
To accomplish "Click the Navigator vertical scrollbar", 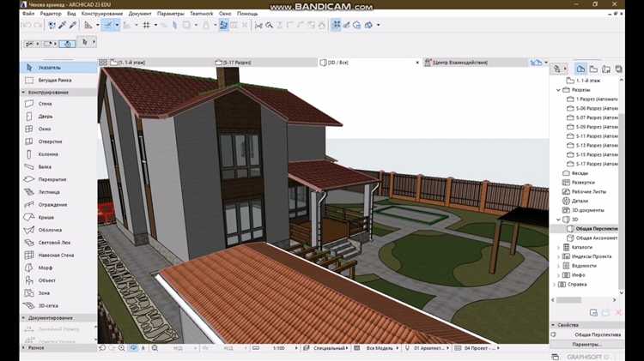I will [622, 201].
